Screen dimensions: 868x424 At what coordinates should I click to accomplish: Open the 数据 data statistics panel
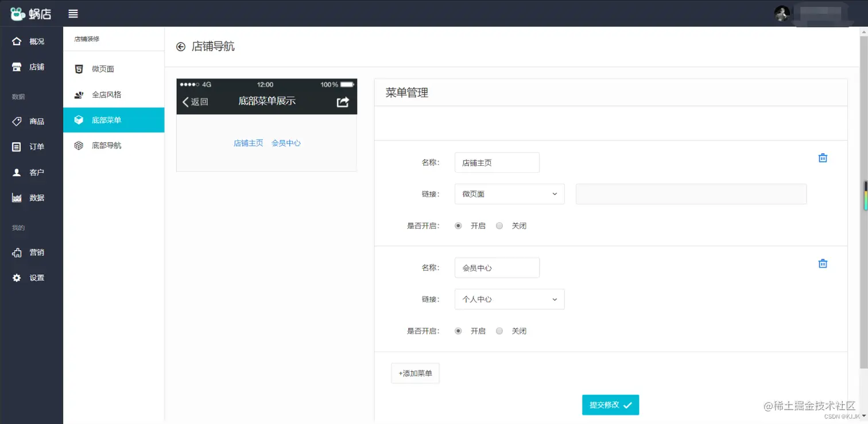pyautogui.click(x=32, y=197)
